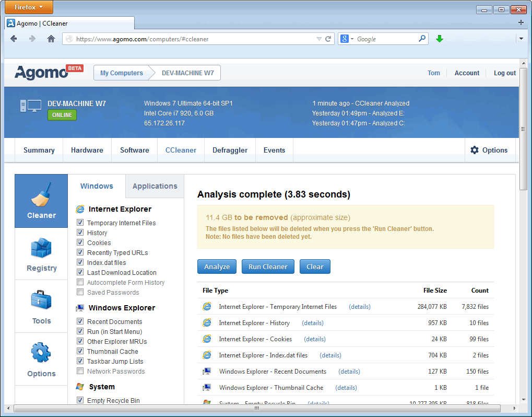Toggle Taskbar Jump Lists checkbox

click(x=80, y=361)
